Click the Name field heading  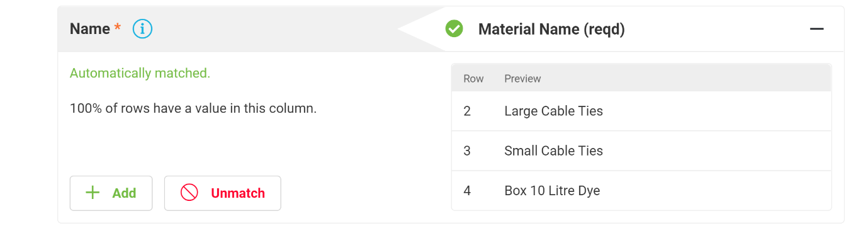coord(90,29)
